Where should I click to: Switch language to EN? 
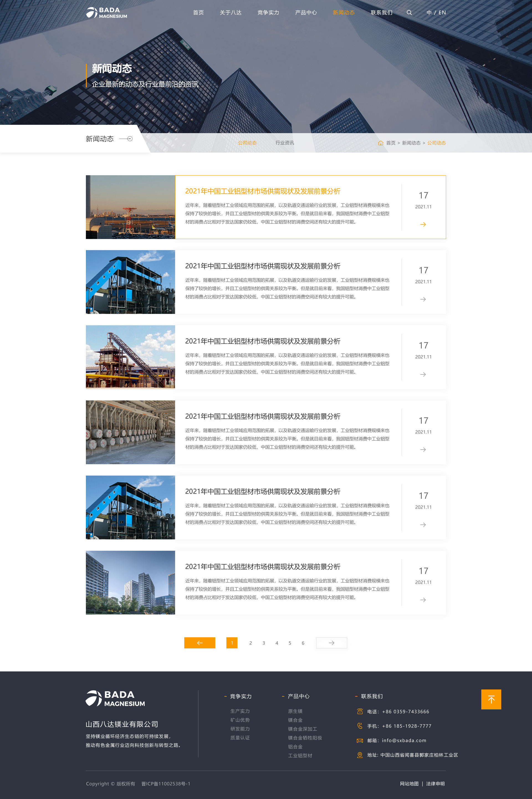coord(442,12)
